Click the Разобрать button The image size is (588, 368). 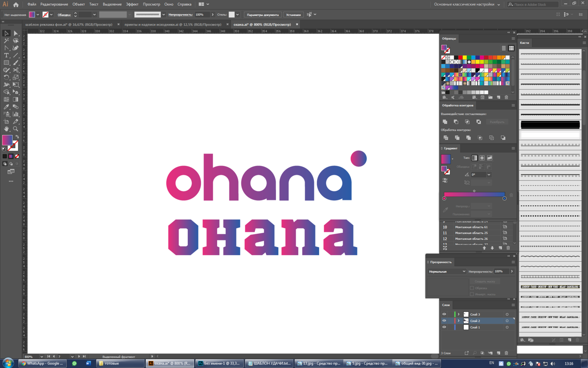[497, 122]
